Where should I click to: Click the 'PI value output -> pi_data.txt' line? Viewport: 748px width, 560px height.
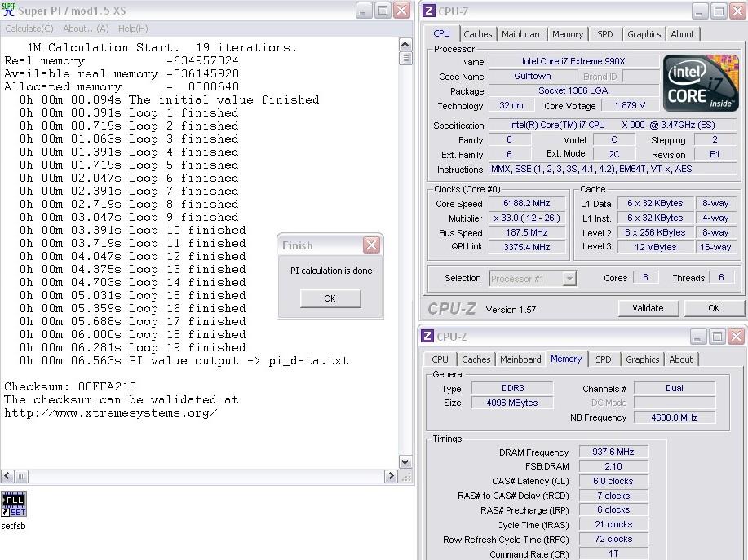(184, 361)
